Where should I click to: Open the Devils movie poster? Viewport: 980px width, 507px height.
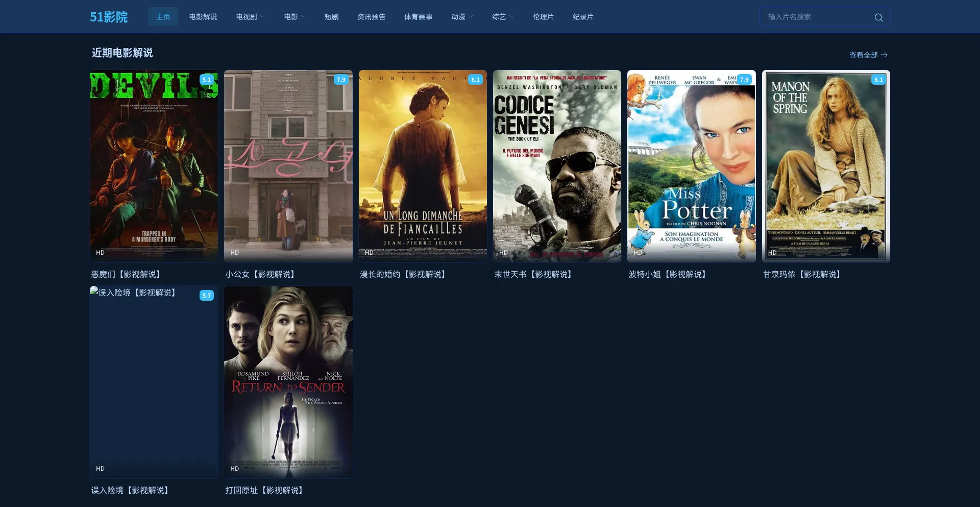(x=154, y=166)
